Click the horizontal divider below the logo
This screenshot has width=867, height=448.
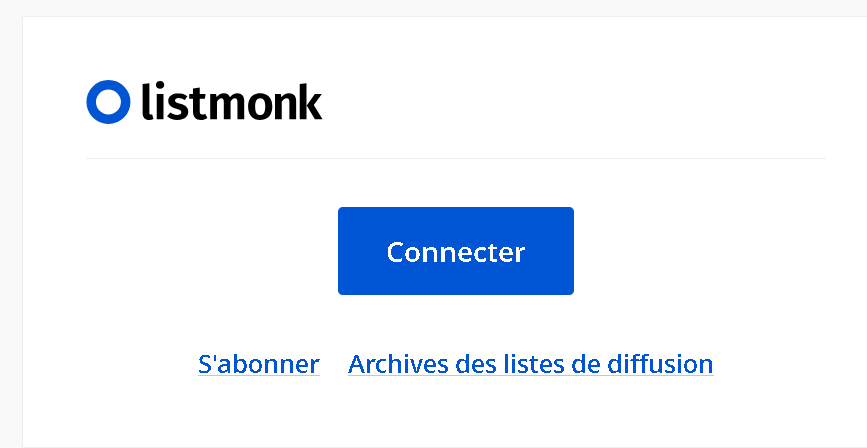coord(455,158)
